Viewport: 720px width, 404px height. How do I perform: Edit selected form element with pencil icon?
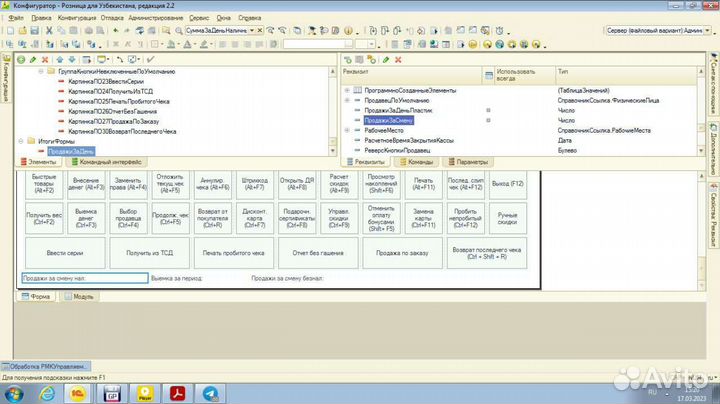[x=33, y=60]
